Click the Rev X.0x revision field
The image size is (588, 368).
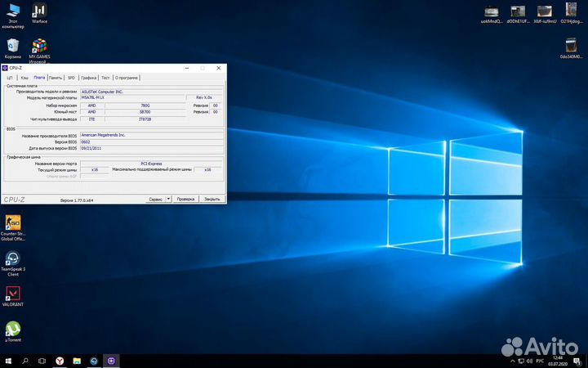[204, 97]
